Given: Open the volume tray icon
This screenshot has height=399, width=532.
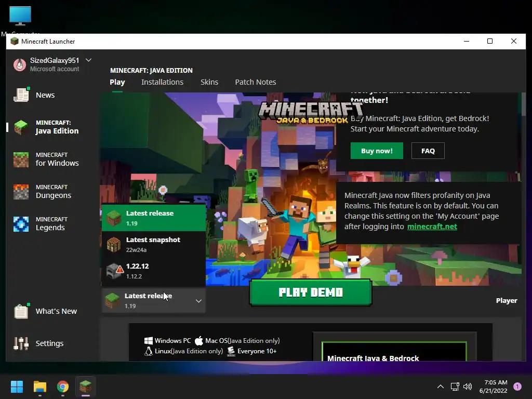Looking at the screenshot, I should (x=468, y=387).
